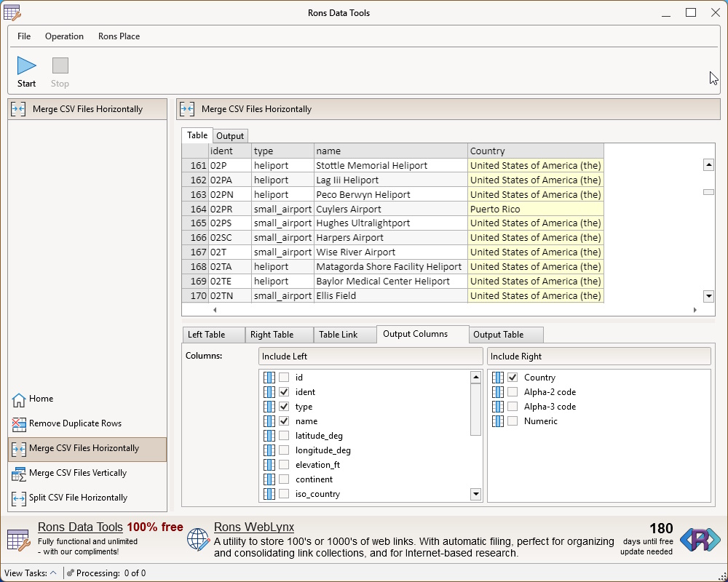Click Include Left list scroll-down arrow
This screenshot has width=728, height=582.
(x=476, y=494)
